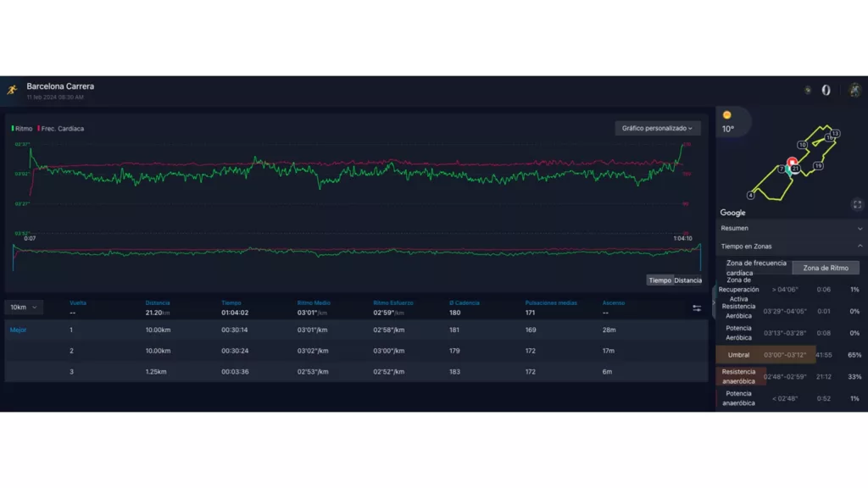
Task: Click the small round badge icon in header
Action: pyautogui.click(x=807, y=90)
